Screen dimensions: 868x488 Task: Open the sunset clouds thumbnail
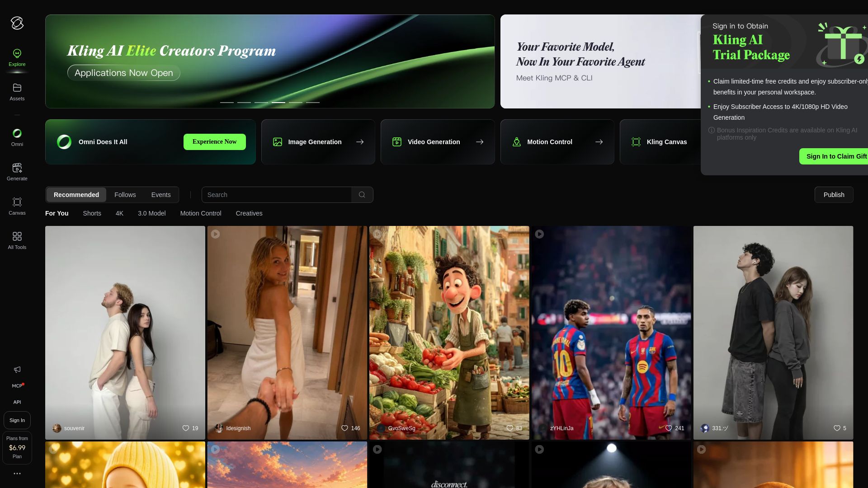(x=287, y=465)
